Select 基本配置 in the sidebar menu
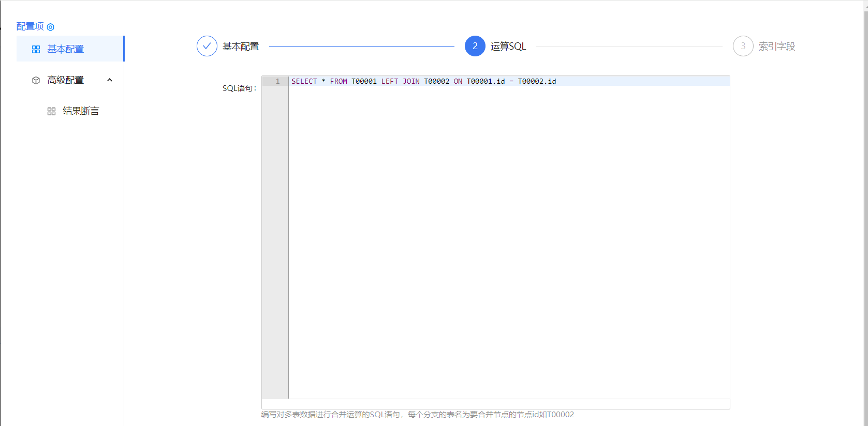Image resolution: width=868 pixels, height=426 pixels. [66, 49]
